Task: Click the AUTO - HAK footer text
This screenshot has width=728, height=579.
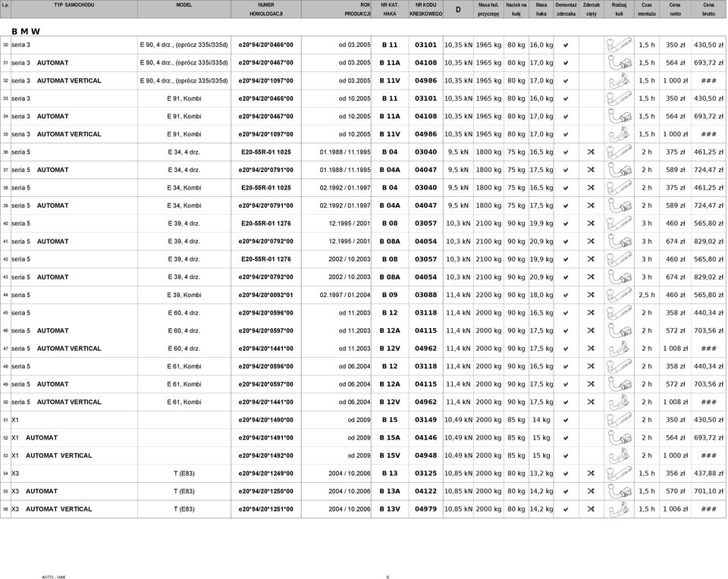Action: click(x=54, y=577)
